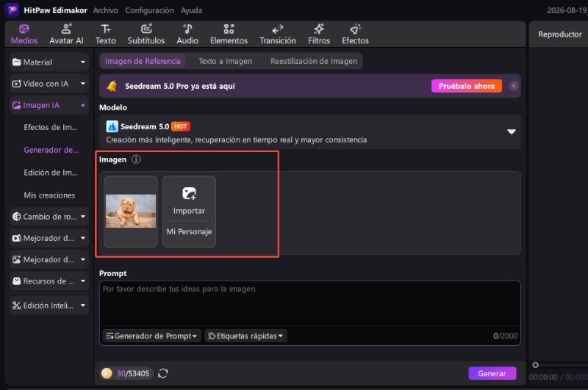588x390 pixels.
Task: Open the Filtros tool
Action: pyautogui.click(x=319, y=34)
